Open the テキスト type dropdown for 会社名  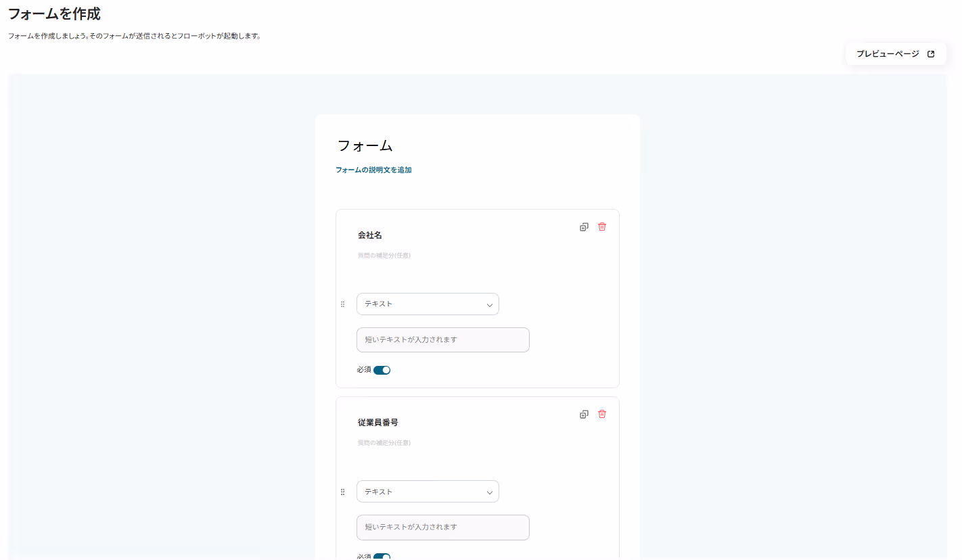[428, 304]
